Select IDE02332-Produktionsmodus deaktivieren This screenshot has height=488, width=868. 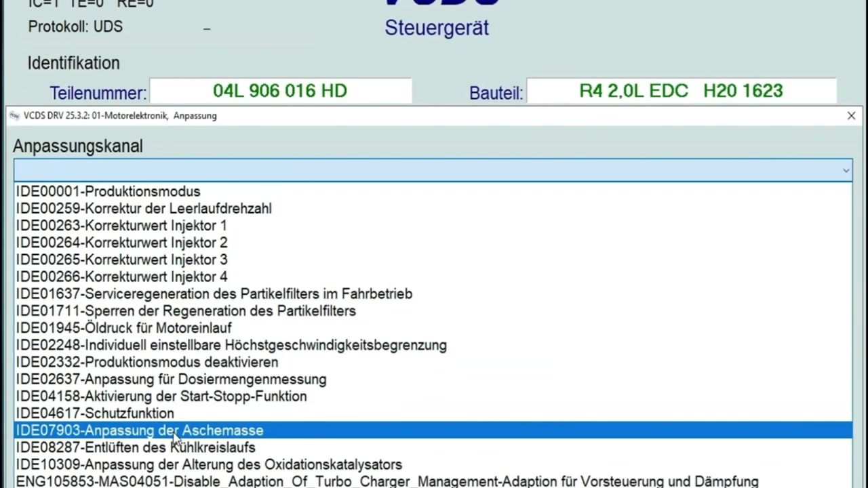(433, 362)
